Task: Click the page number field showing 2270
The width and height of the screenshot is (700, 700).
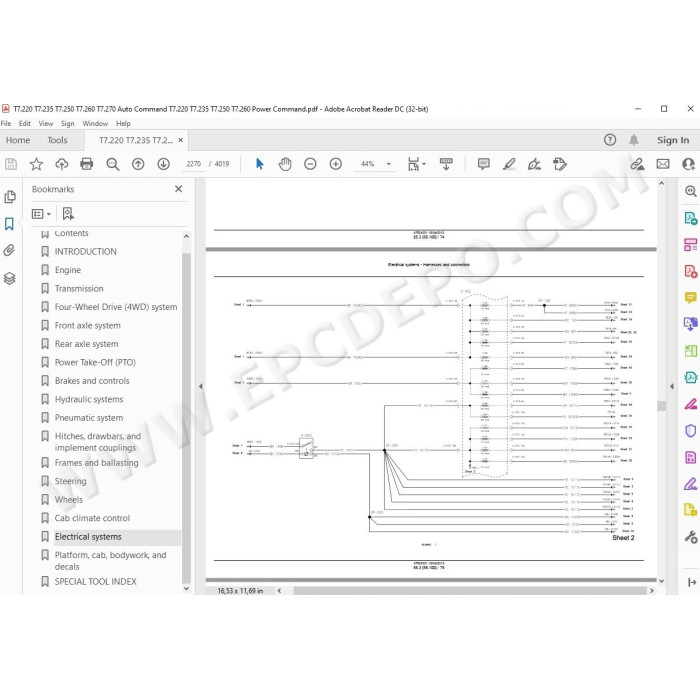Action: pyautogui.click(x=193, y=164)
